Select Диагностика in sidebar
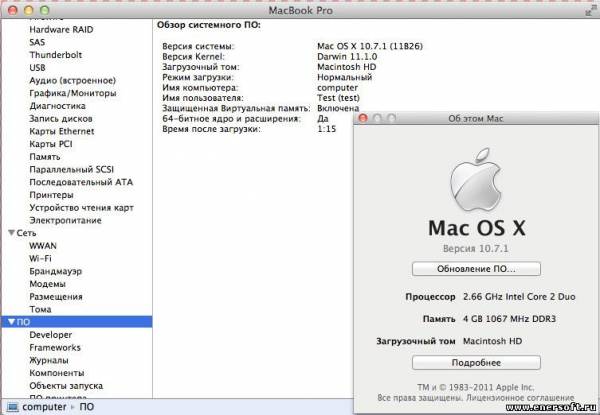 click(x=57, y=106)
